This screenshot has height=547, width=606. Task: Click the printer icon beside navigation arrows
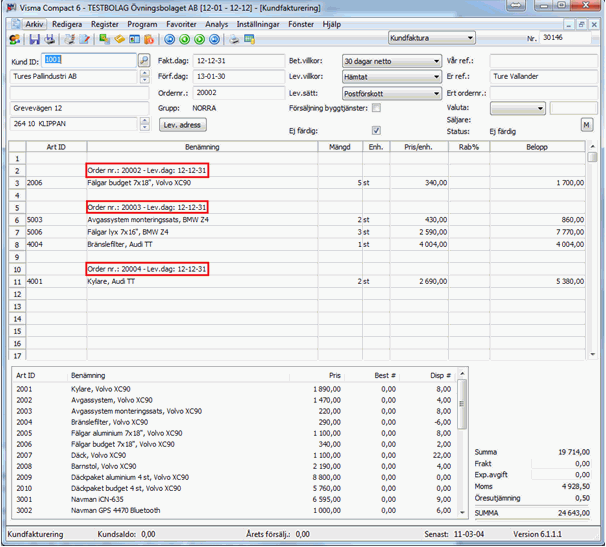click(x=233, y=40)
